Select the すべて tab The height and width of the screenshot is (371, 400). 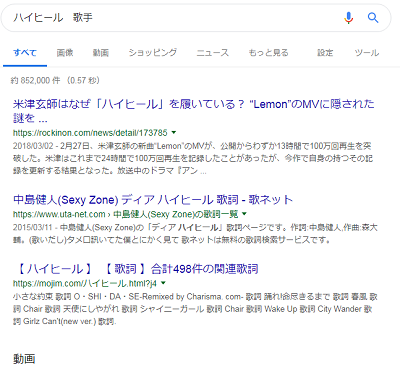pyautogui.click(x=25, y=53)
